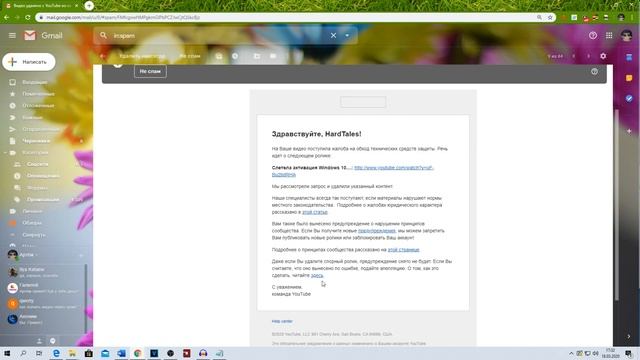Bookmark this page with the star icon
The height and width of the screenshot is (360, 640).
point(550,18)
